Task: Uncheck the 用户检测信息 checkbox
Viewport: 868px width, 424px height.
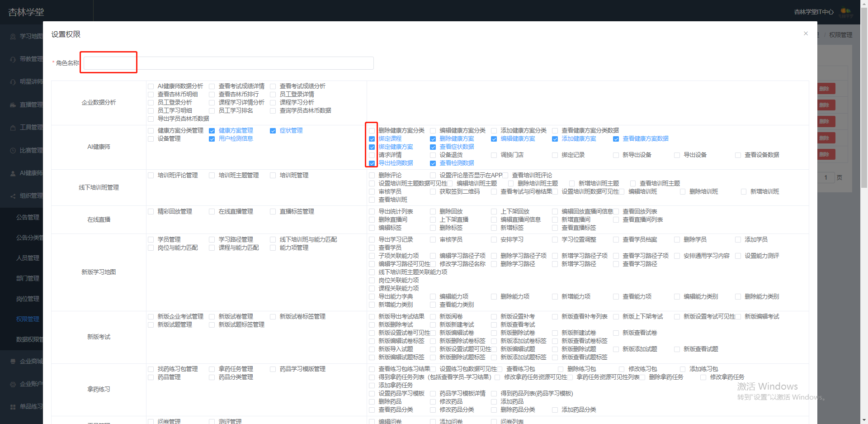Action: (212, 139)
